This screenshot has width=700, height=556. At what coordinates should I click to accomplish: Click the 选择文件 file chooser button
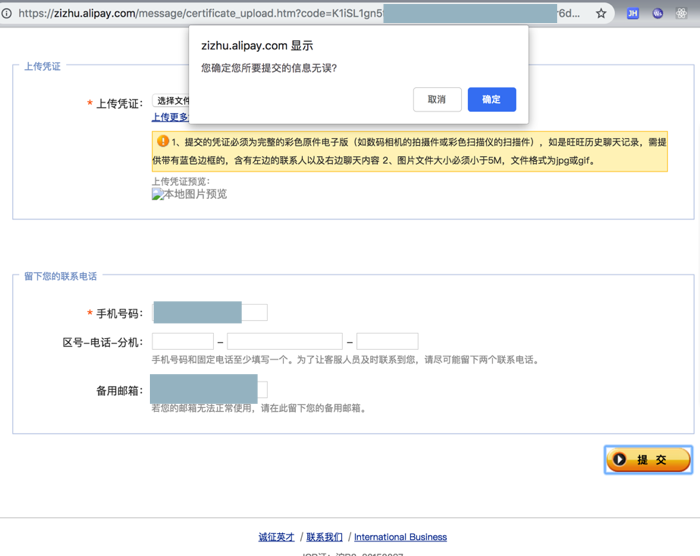(171, 100)
